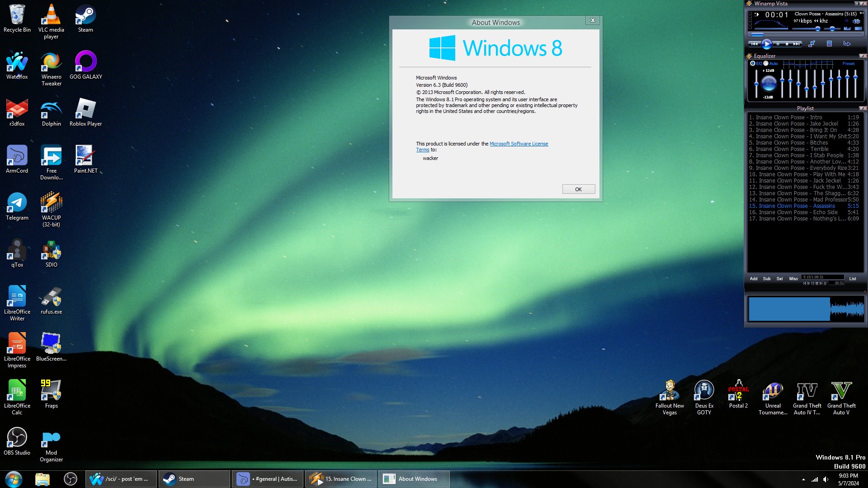The height and width of the screenshot is (488, 868).
Task: Pause playback in Winamp main window
Action: [778, 44]
